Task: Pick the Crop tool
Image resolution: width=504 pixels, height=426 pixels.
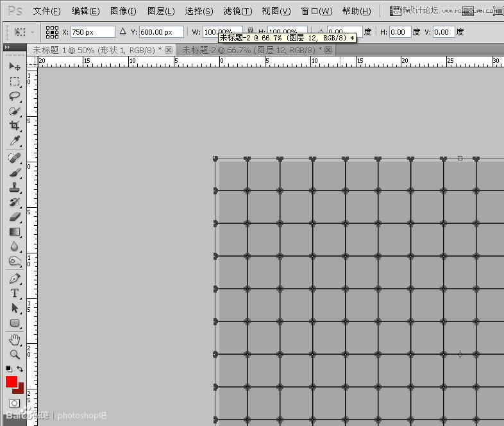Action: (x=15, y=126)
